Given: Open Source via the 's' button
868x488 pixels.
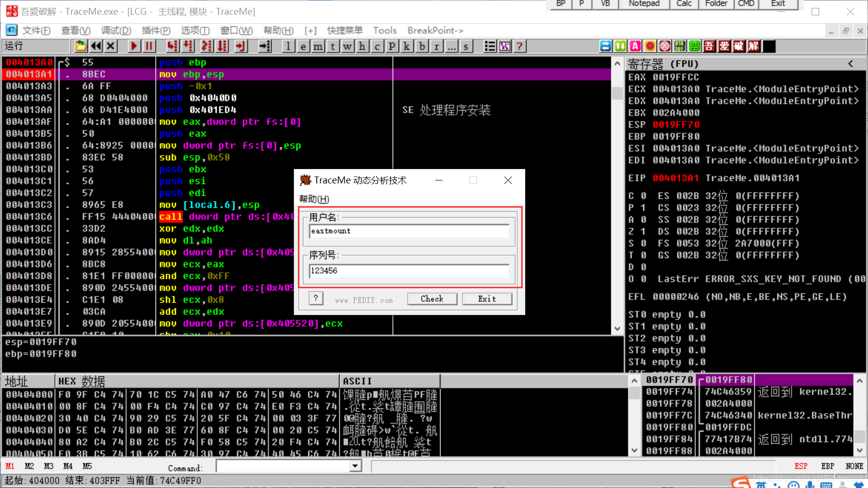Looking at the screenshot, I should 466,46.
